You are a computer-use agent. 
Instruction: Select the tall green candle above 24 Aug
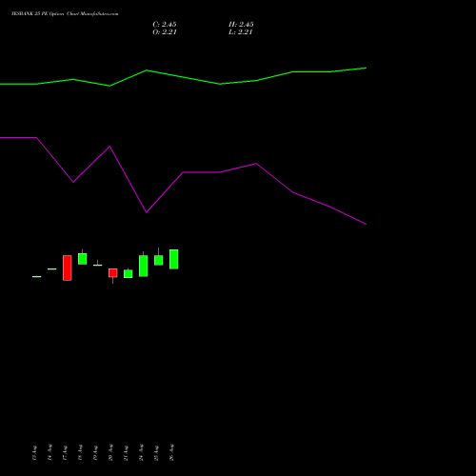pyautogui.click(x=144, y=266)
